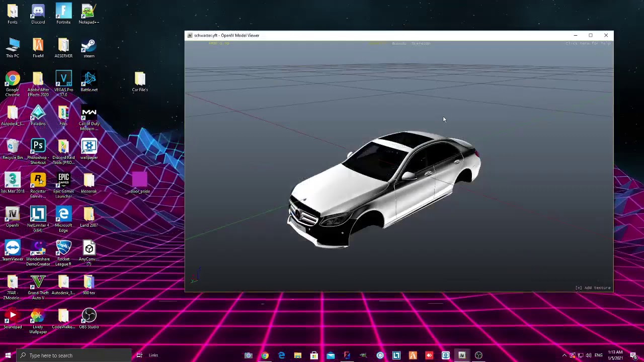Maximize the OpenIV Model Viewer window

pyautogui.click(x=591, y=35)
